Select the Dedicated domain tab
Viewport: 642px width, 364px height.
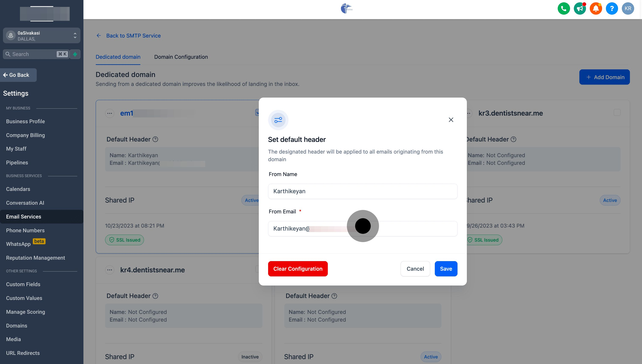pyautogui.click(x=118, y=57)
